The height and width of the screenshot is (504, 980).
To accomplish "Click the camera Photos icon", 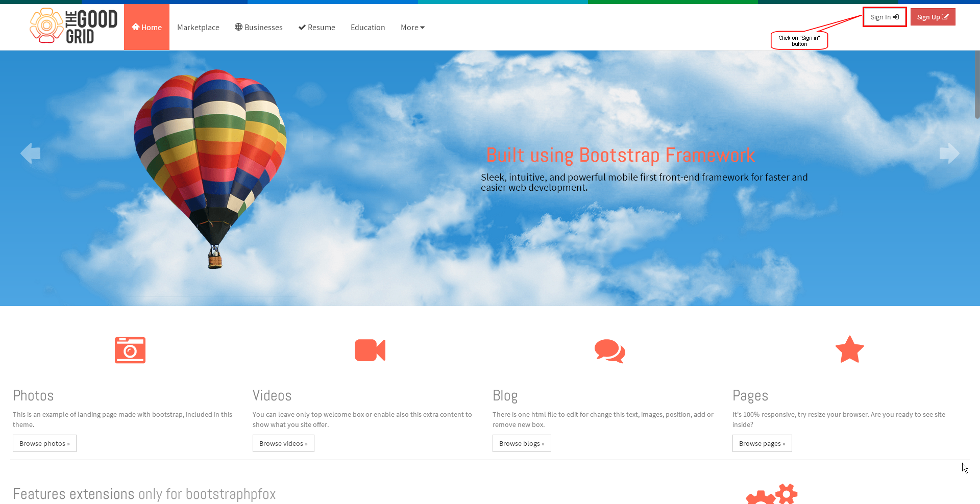I will [130, 350].
